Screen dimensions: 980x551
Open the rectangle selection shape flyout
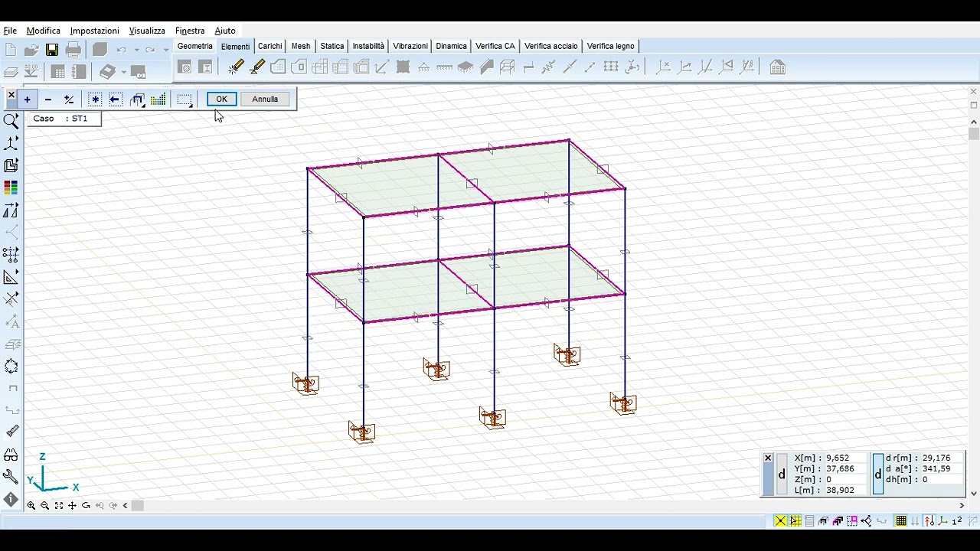[185, 99]
